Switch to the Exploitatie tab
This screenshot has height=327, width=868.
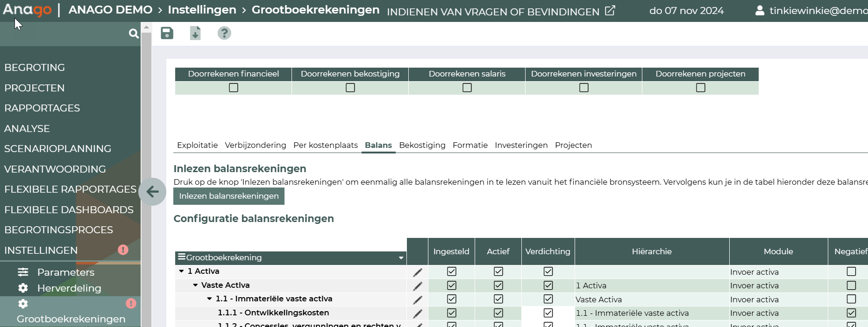pos(198,145)
